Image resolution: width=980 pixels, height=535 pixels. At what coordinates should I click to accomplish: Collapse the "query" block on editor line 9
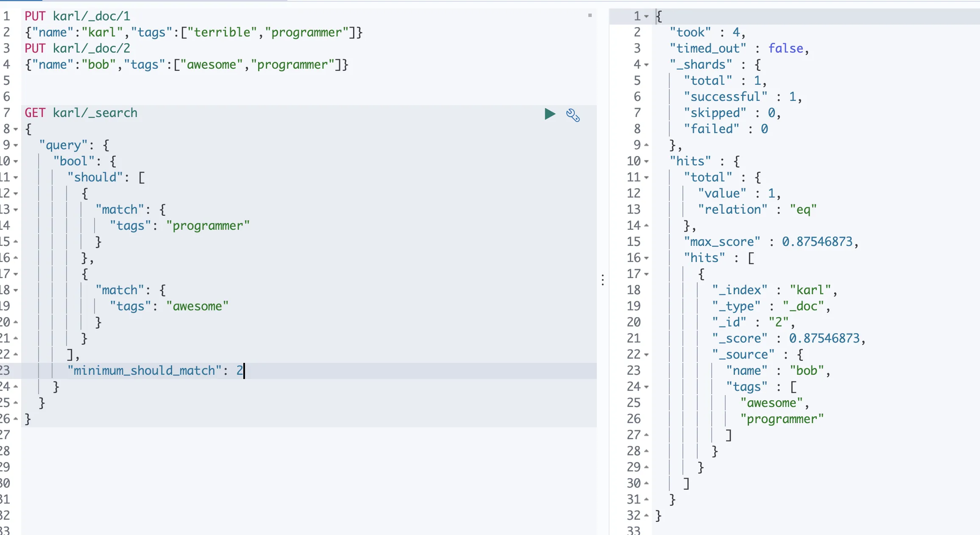coord(16,145)
